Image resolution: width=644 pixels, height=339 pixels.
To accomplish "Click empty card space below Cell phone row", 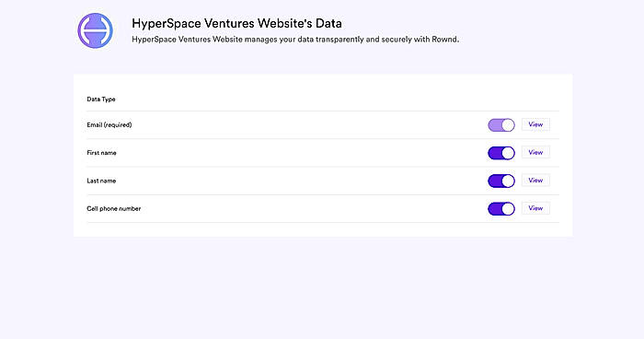I will [x=323, y=229].
